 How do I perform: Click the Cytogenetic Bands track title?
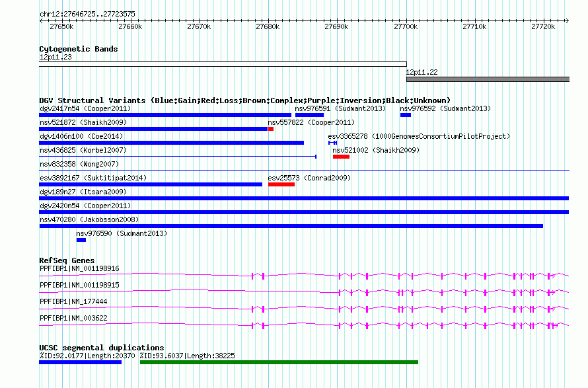[x=79, y=49]
